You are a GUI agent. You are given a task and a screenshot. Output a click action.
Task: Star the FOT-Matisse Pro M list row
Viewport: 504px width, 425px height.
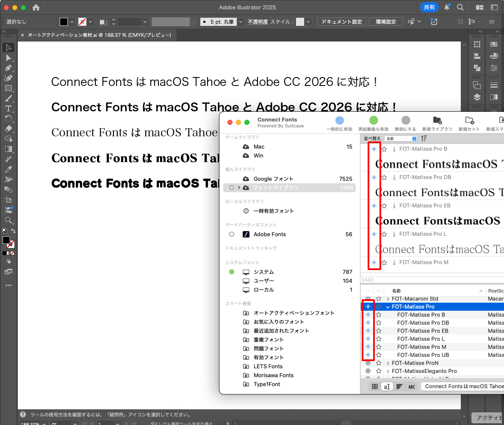pos(379,347)
